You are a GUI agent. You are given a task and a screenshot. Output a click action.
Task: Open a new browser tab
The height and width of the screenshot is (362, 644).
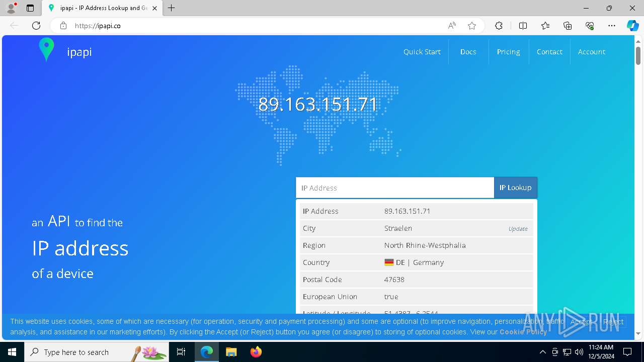tap(172, 8)
